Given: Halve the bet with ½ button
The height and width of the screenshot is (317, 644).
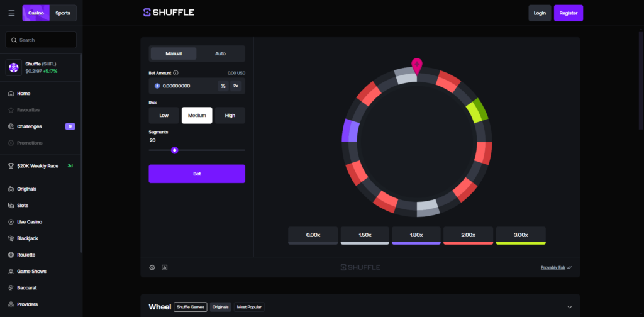Looking at the screenshot, I should 223,86.
